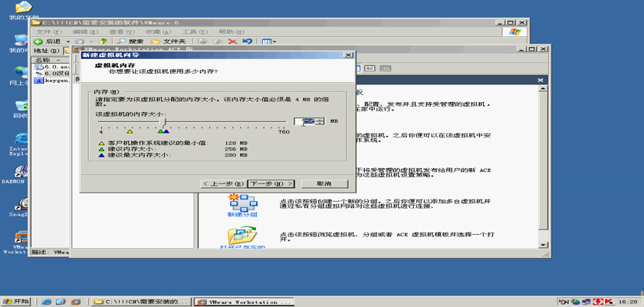Click the red X delete icon

[232, 41]
